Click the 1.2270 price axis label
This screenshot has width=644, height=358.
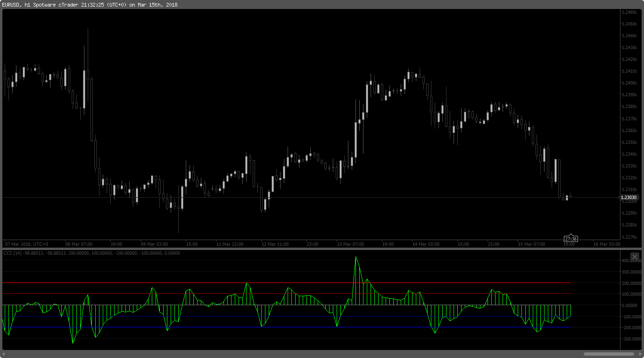tap(629, 237)
